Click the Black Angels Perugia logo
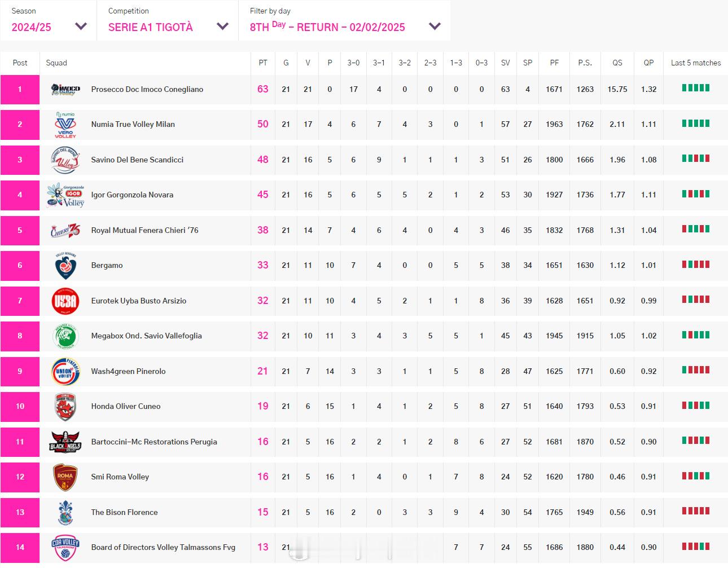The width and height of the screenshot is (728, 568). [x=65, y=442]
